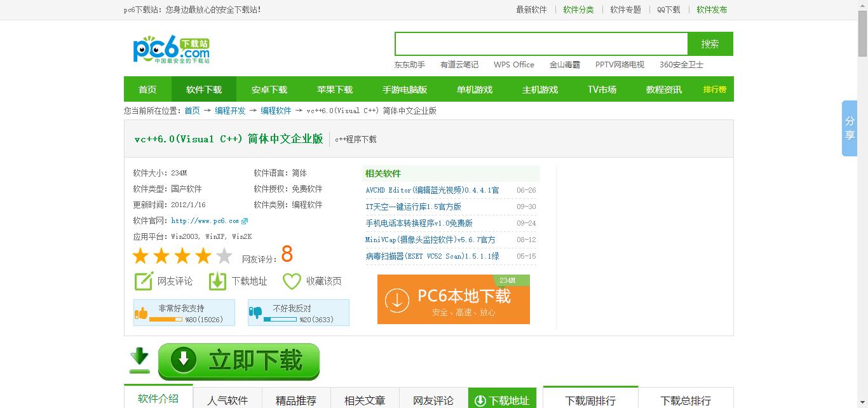Click the external link icon beside pc6.com URL
The image size is (868, 408).
[x=245, y=221]
